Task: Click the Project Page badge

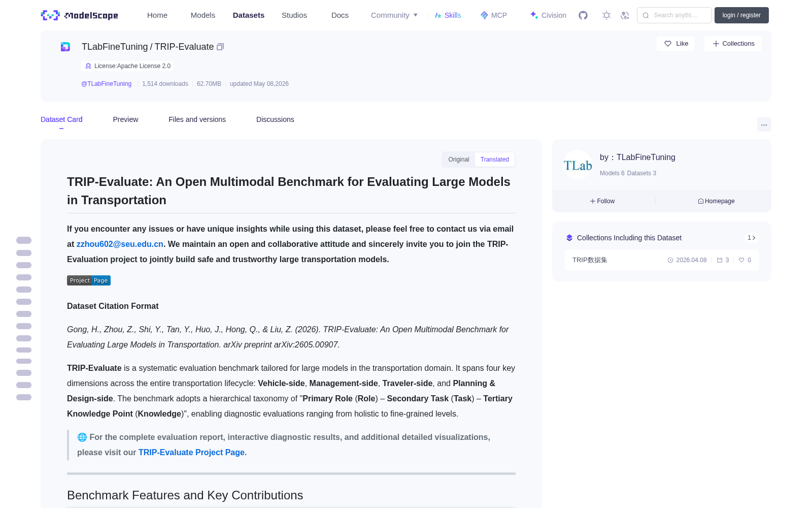Action: tap(89, 280)
